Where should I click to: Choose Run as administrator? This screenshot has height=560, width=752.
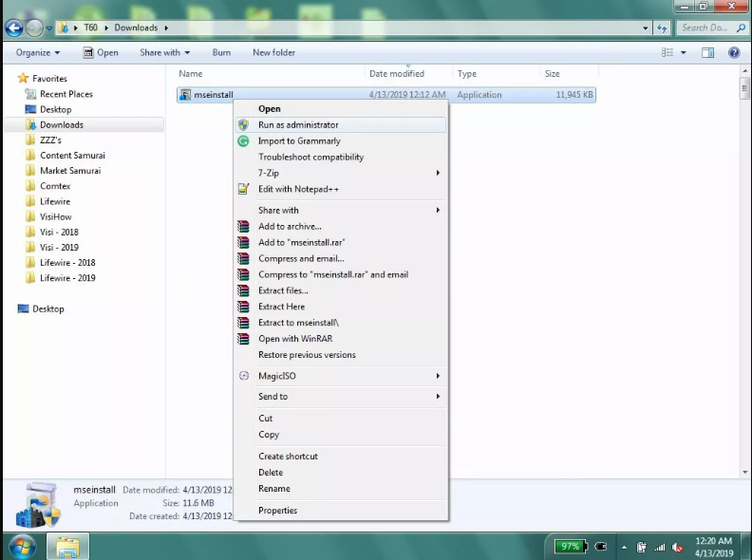pos(341,125)
